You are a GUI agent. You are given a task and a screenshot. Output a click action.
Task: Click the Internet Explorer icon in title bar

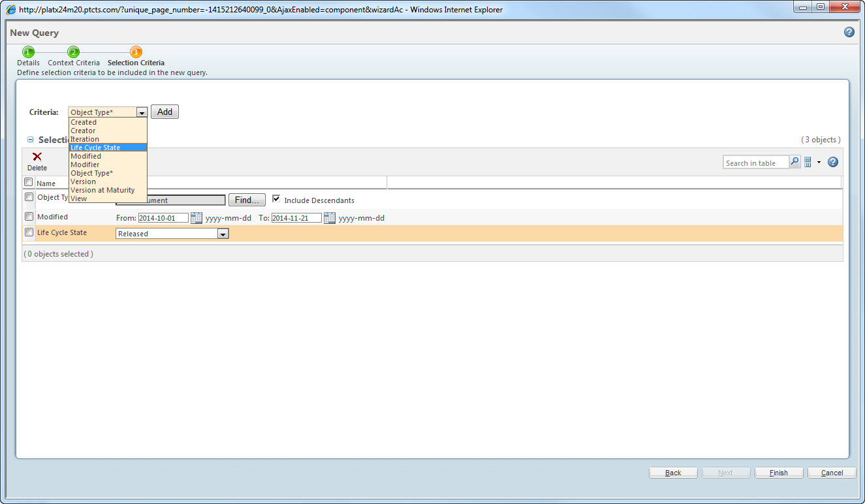(x=11, y=9)
